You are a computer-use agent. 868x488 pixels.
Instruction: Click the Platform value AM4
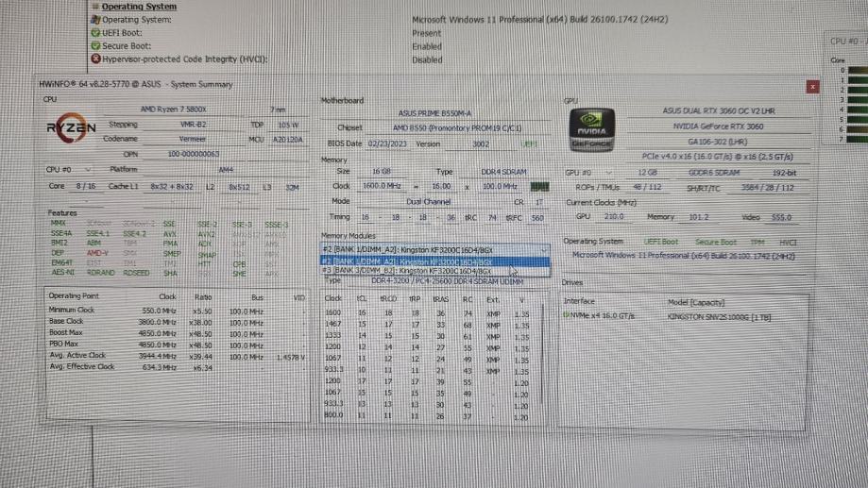click(226, 169)
